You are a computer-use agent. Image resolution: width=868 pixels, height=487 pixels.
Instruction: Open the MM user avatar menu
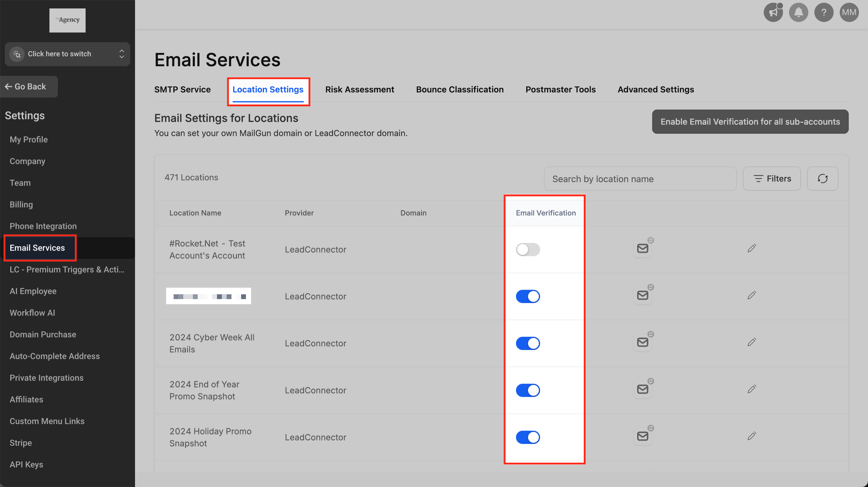[x=848, y=12]
